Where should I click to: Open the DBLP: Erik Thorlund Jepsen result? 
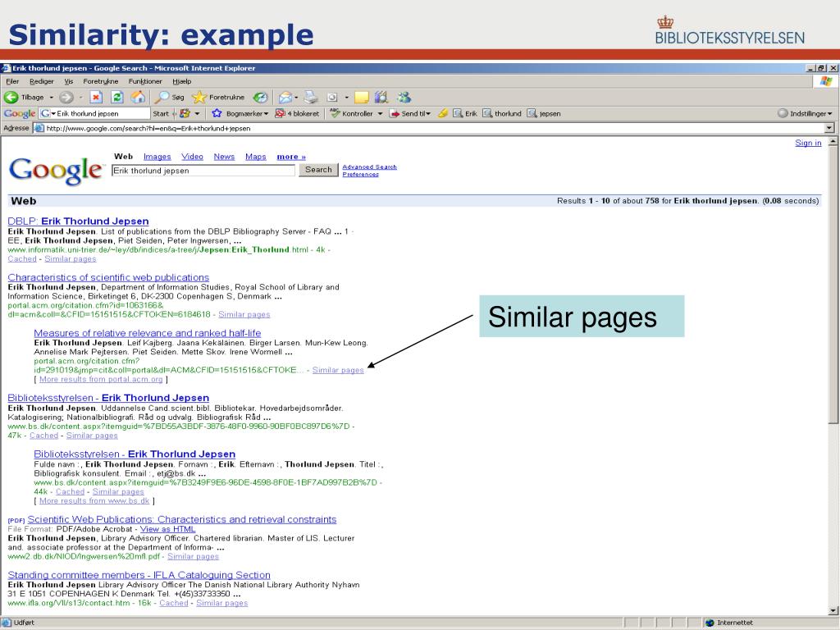78,221
